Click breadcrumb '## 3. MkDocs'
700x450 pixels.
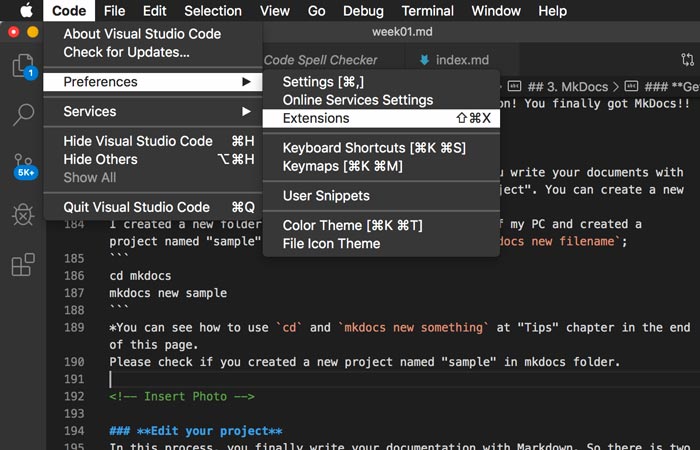click(568, 87)
